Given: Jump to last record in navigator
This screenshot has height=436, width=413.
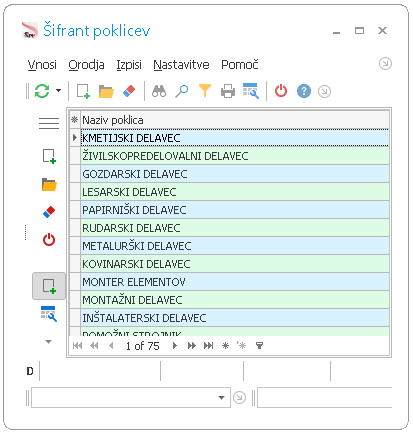Looking at the screenshot, I should click(x=209, y=346).
